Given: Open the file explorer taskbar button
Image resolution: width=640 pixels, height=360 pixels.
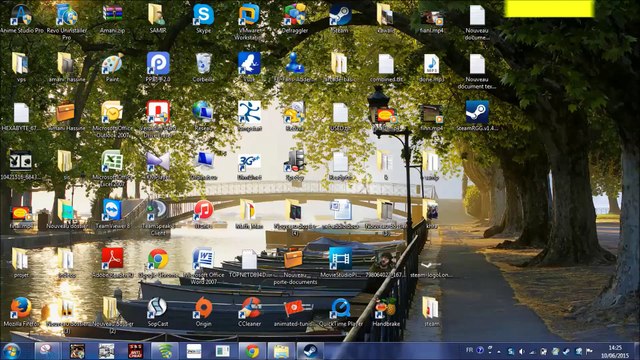Looking at the screenshot, I should [x=281, y=351].
